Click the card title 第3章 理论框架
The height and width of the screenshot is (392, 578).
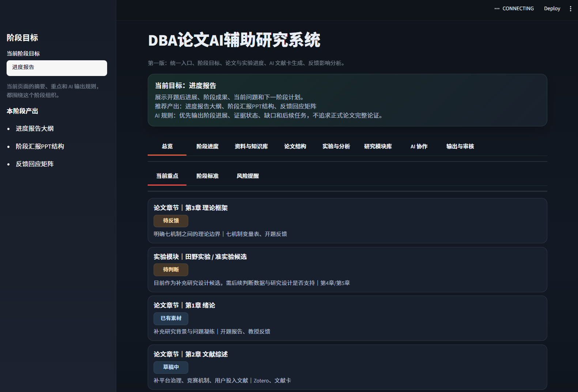click(206, 208)
